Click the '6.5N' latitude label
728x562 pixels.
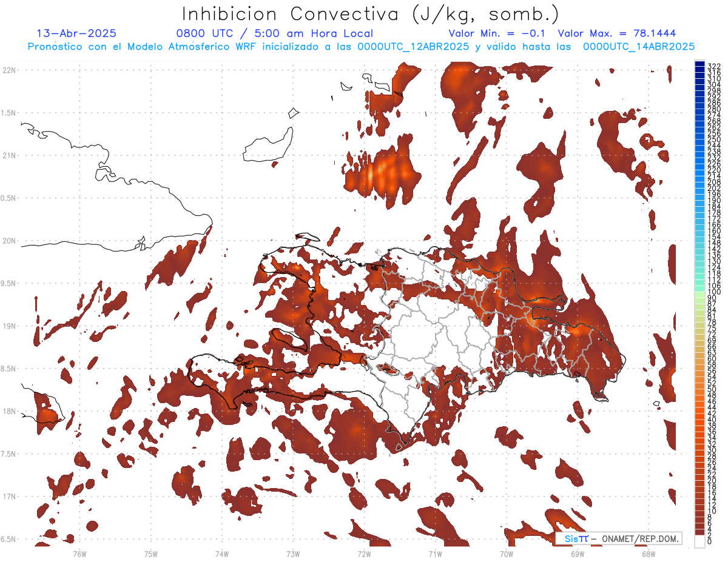[8, 539]
